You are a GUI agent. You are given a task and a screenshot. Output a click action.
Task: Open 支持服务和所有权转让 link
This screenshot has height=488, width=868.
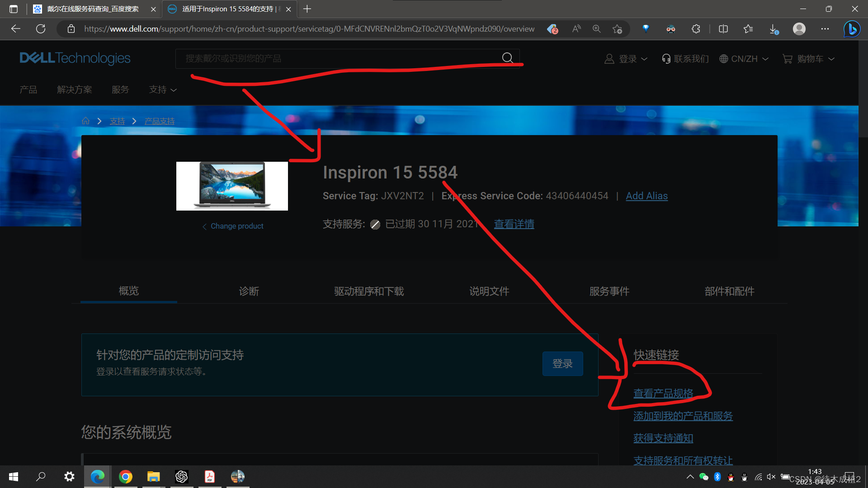[683, 460]
